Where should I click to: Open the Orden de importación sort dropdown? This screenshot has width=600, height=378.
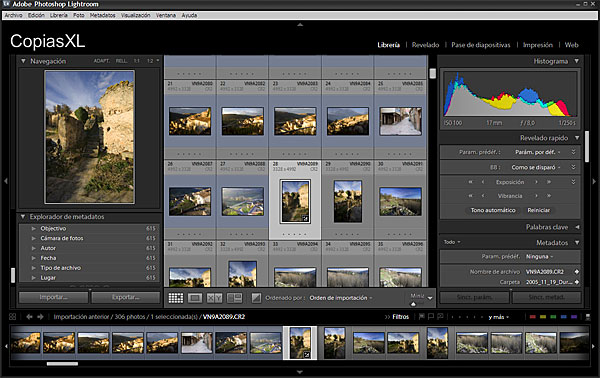coord(341,298)
